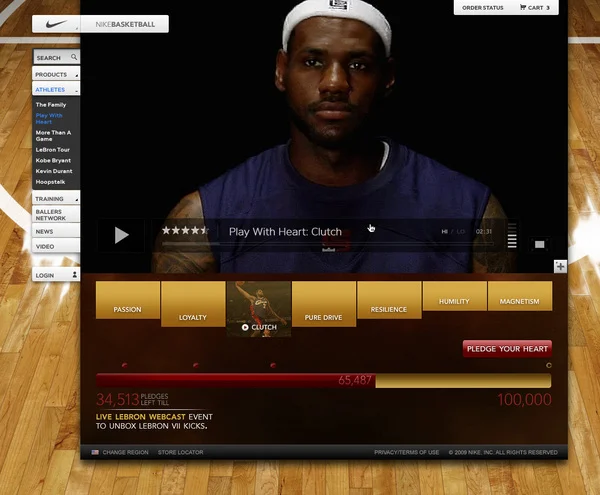Open Change Region link
Image resolution: width=600 pixels, height=495 pixels.
[x=125, y=452]
